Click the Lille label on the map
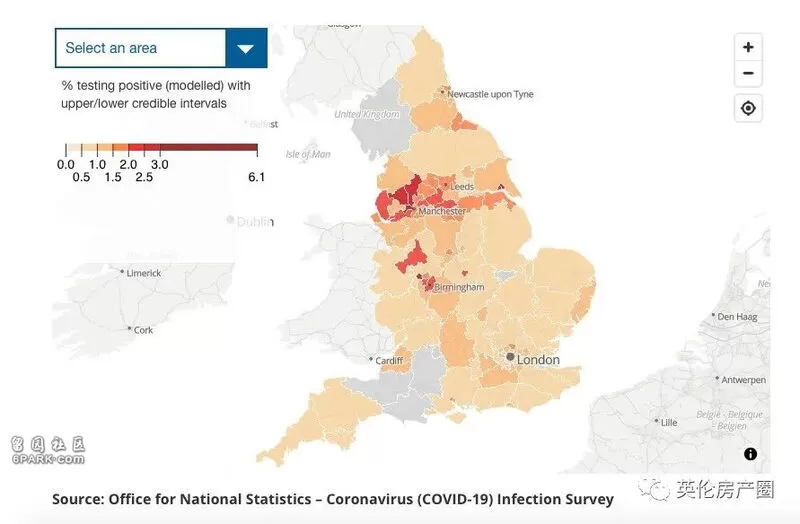 pos(669,422)
